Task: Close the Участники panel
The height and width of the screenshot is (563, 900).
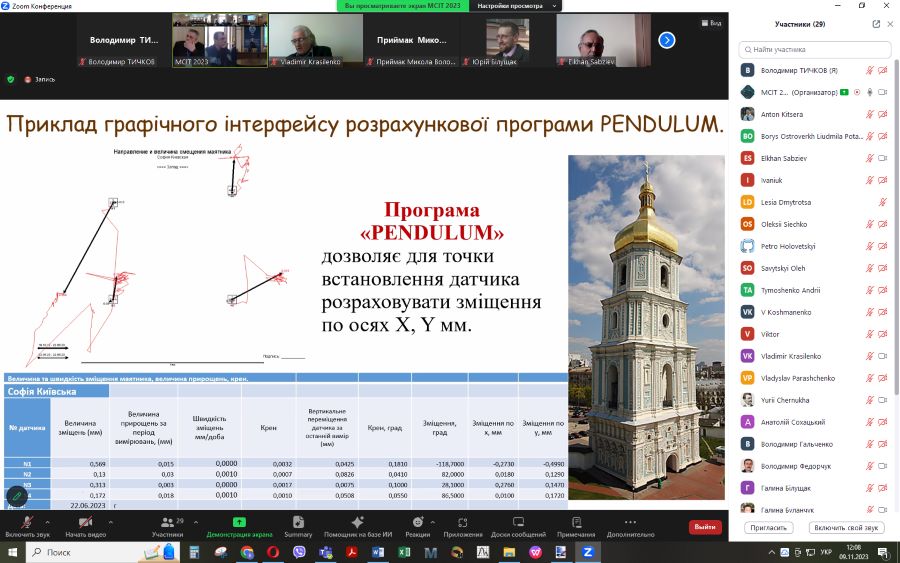Action: [x=890, y=24]
